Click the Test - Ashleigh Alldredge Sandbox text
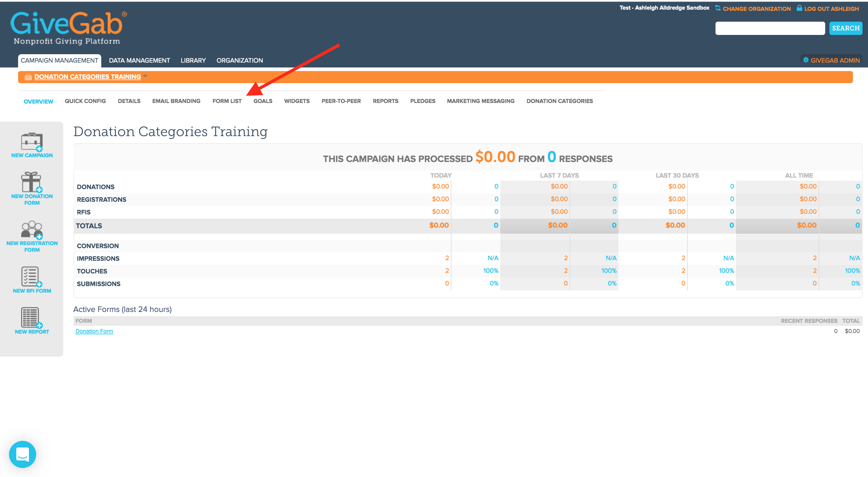The width and height of the screenshot is (868, 477). click(x=664, y=8)
